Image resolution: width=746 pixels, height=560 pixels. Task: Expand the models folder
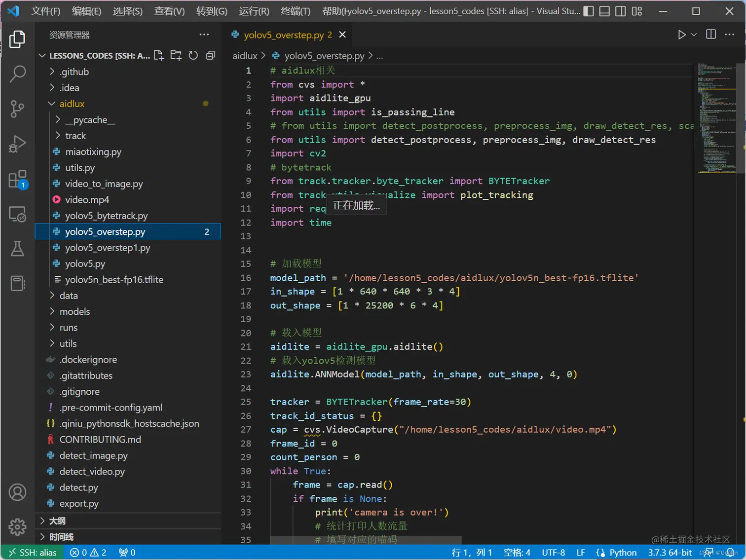pyautogui.click(x=75, y=311)
